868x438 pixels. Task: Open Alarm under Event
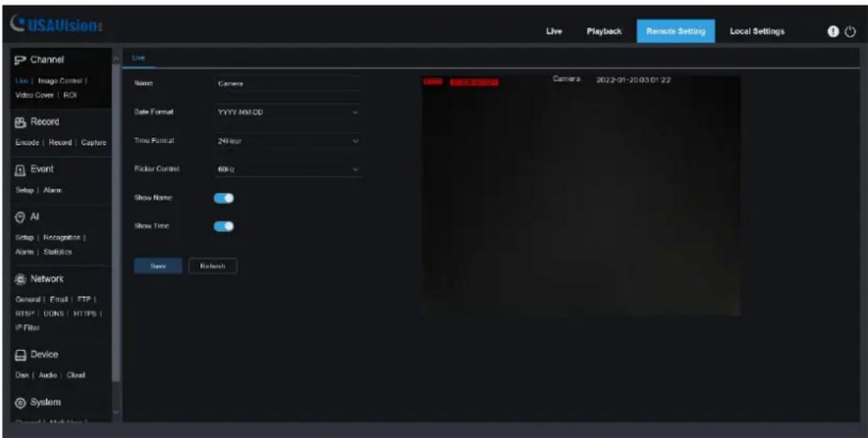[53, 190]
